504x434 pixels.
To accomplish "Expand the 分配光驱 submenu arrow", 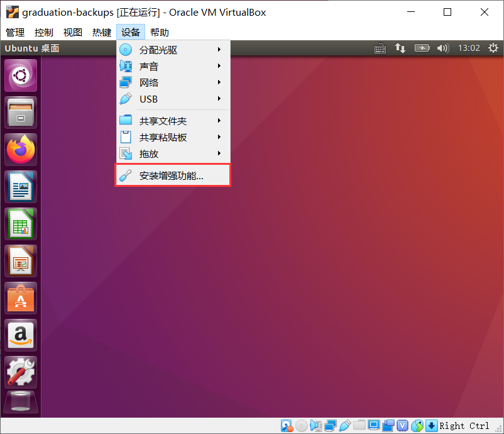I will [219, 50].
